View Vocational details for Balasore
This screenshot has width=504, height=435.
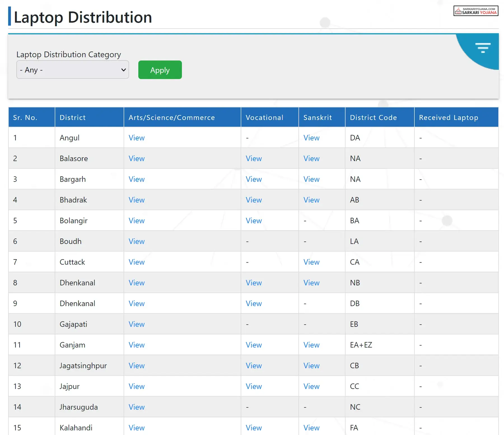(253, 158)
